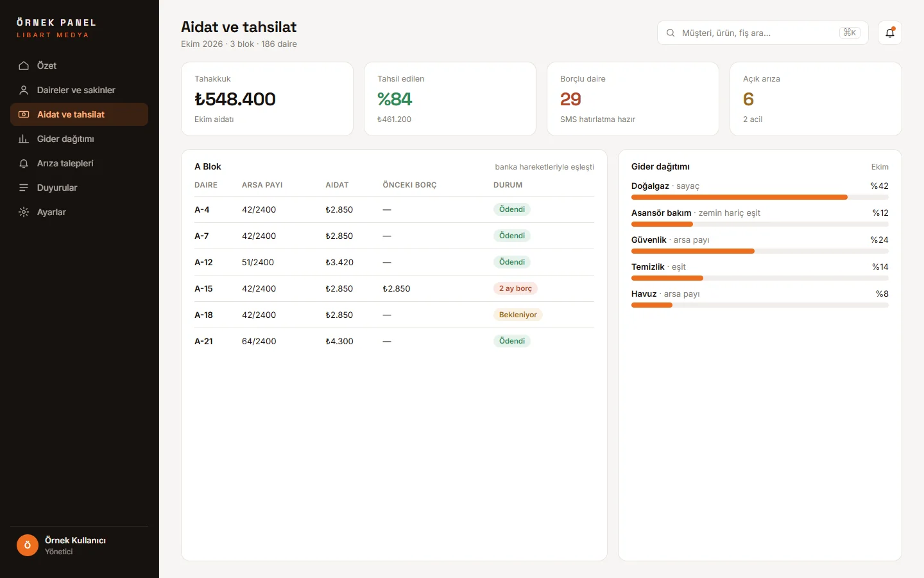Click the 6 Açık arıza value
Viewport: 924px width, 578px height.
click(748, 99)
